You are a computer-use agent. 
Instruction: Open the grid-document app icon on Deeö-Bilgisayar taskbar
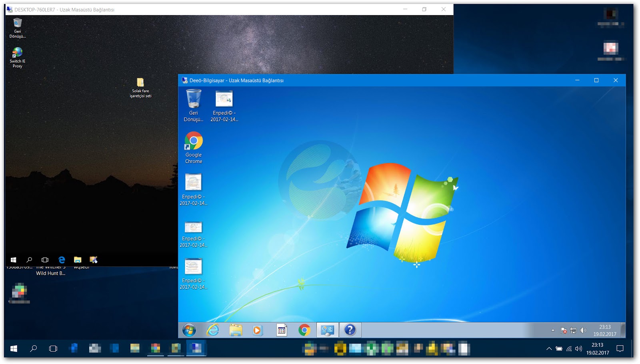point(282,330)
